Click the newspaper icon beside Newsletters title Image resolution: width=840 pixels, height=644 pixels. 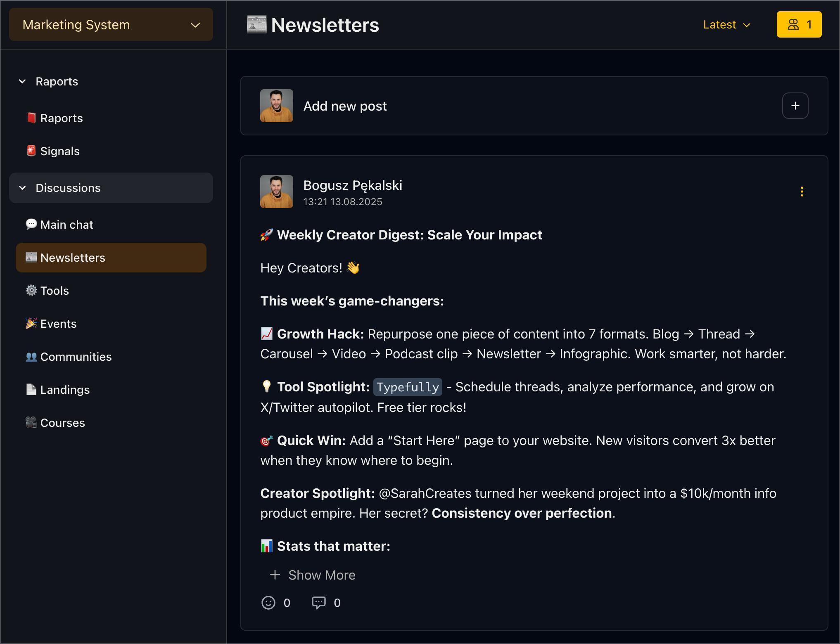(256, 25)
